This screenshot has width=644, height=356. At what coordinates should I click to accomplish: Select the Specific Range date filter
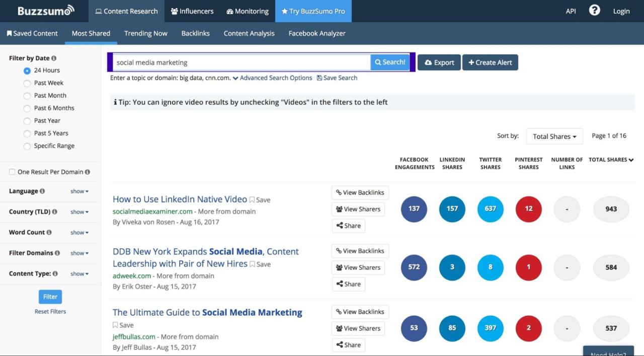tap(27, 146)
